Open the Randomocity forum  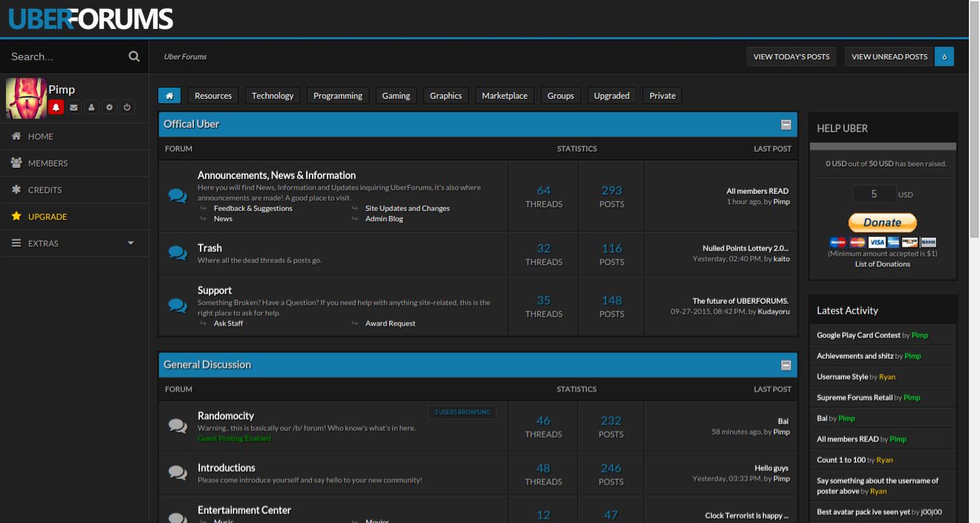click(226, 416)
